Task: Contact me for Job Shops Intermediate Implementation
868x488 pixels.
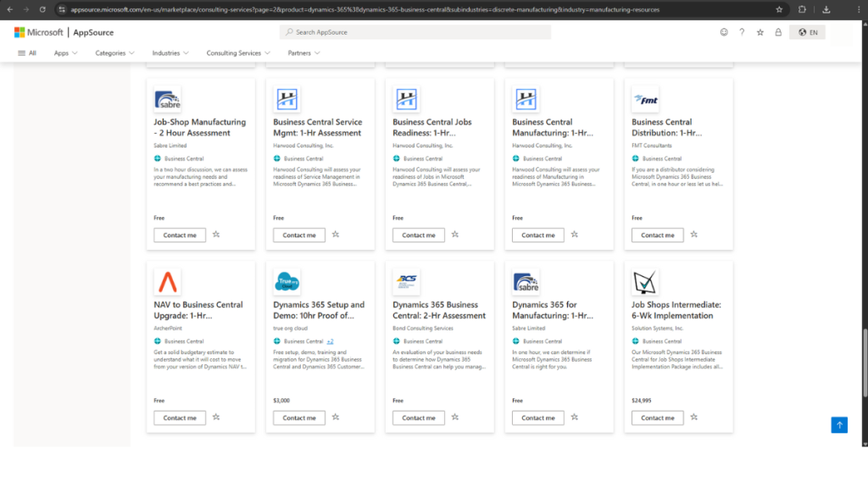Action: 658,418
